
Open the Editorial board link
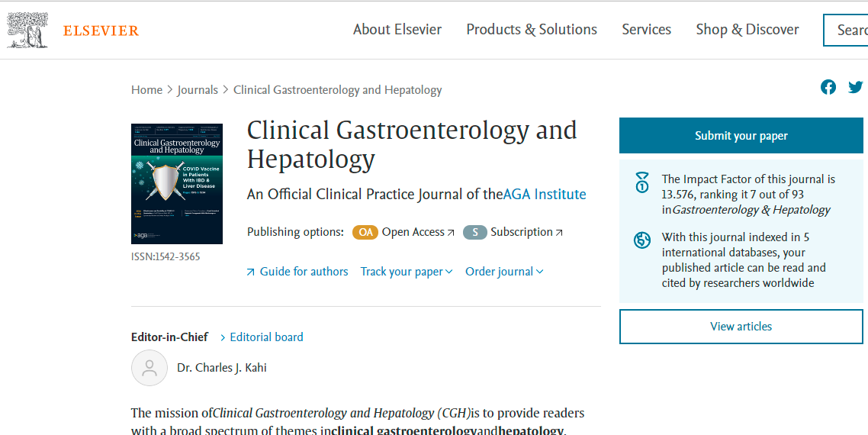click(x=266, y=337)
